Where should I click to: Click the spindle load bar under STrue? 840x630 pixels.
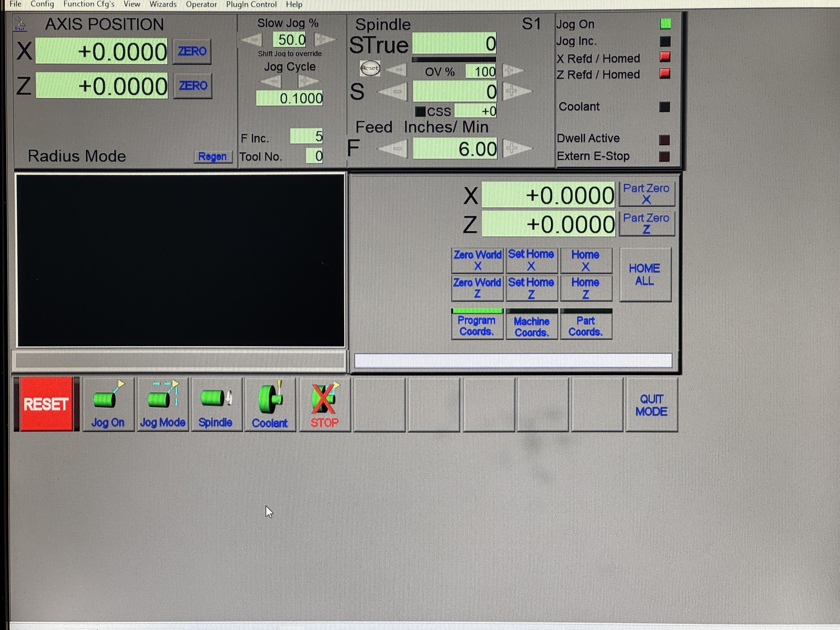click(454, 60)
